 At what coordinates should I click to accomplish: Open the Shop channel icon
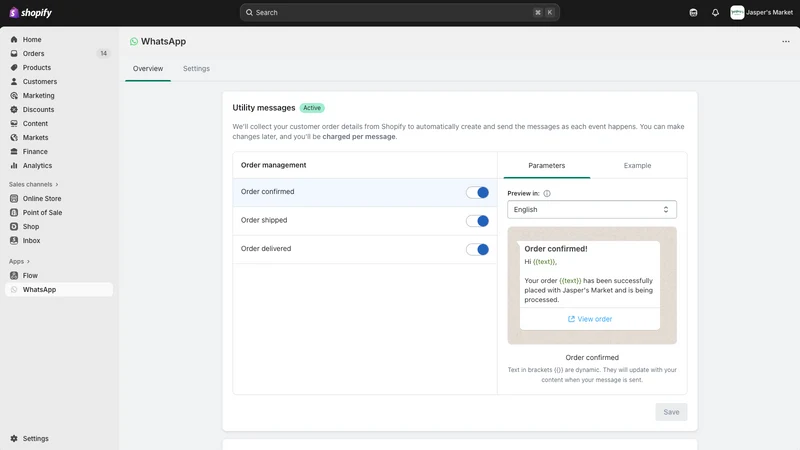point(14,227)
